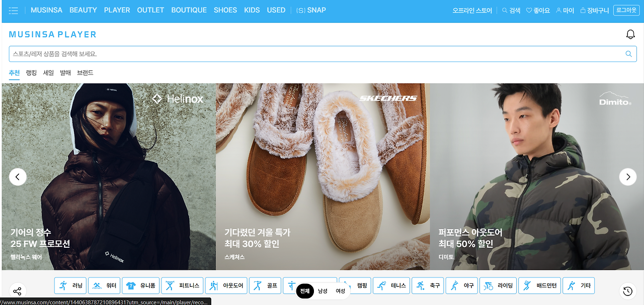Switch gender filter to 전체
The image size is (644, 305).
[305, 291]
